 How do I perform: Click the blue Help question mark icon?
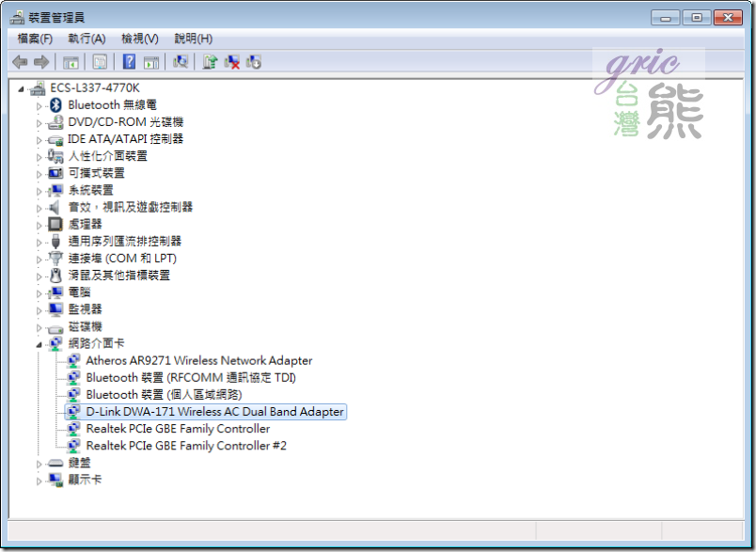click(x=129, y=62)
